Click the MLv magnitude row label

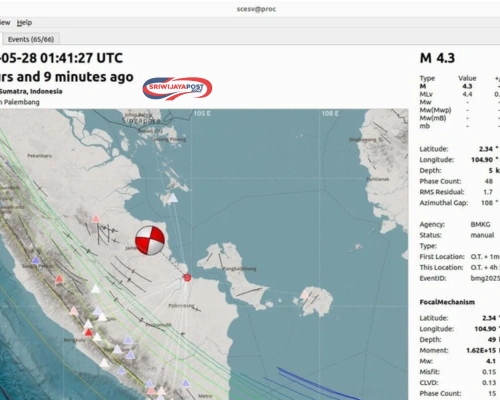(x=426, y=94)
